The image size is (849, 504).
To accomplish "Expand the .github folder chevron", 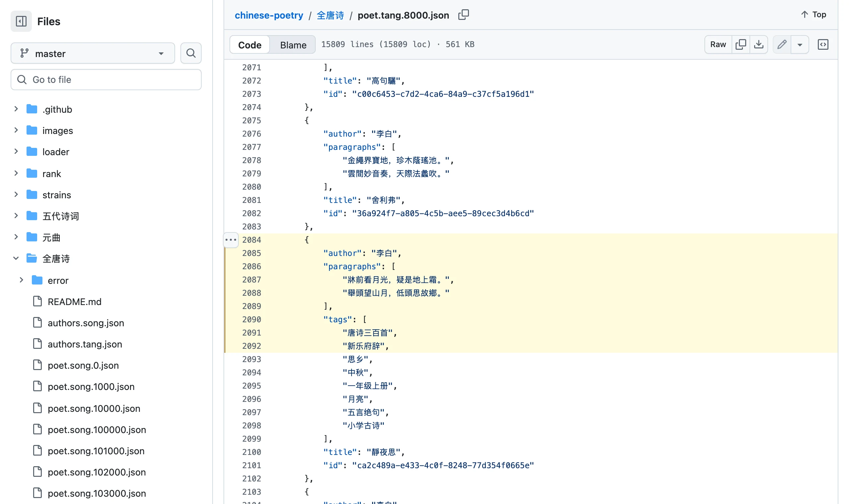I will 16,109.
